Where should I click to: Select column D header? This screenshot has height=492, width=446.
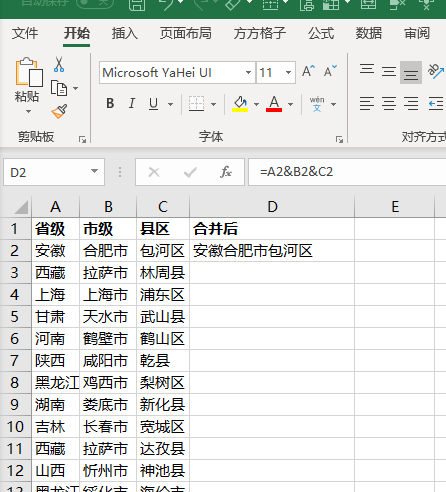tap(272, 207)
